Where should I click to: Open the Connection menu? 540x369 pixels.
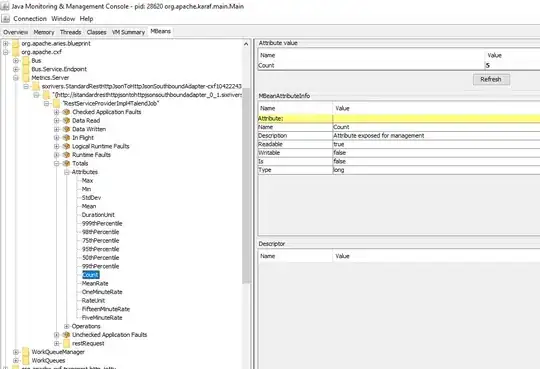[30, 19]
